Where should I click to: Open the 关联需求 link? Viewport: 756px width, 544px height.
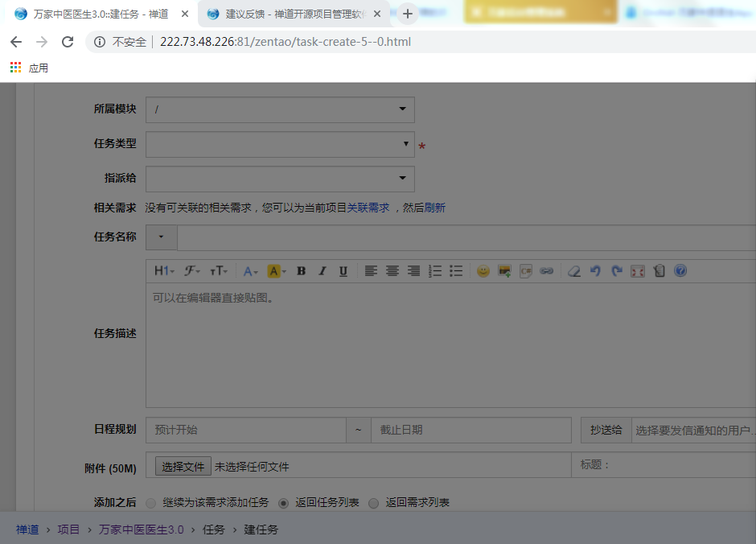(x=368, y=208)
